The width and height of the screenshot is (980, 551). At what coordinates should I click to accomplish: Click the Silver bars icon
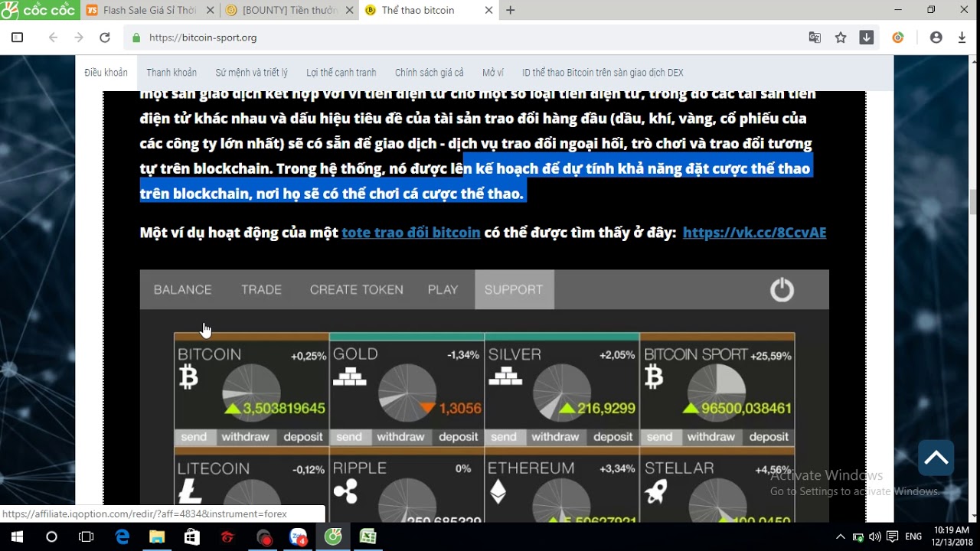point(505,376)
